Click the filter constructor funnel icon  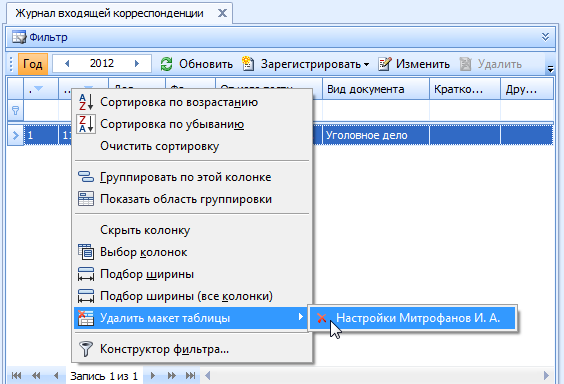[86, 349]
